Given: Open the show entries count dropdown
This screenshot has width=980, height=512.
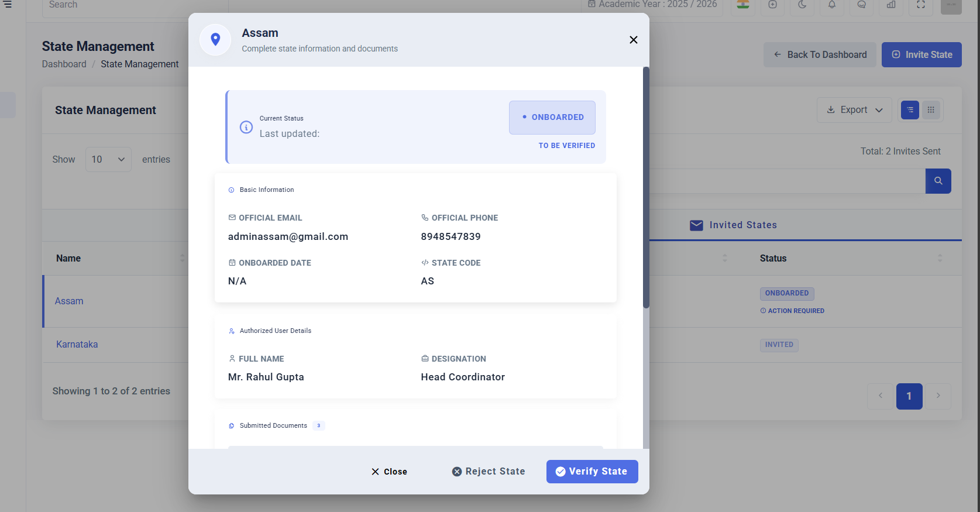Looking at the screenshot, I should tap(108, 160).
